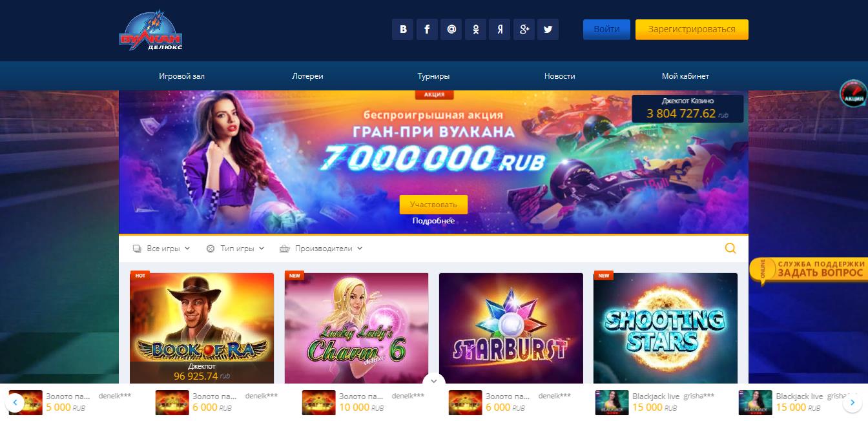Open the Twitter social icon
Screen dimensions: 868x421
coord(548,30)
